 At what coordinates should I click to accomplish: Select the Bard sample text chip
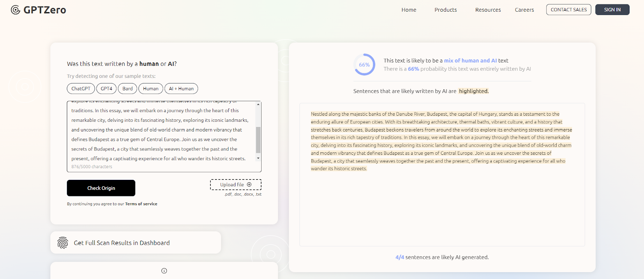(x=128, y=89)
